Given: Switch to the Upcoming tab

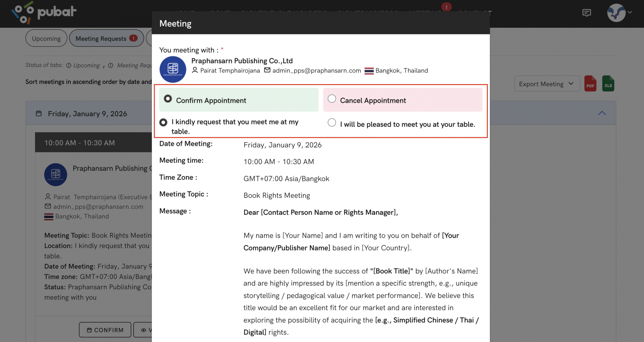Looking at the screenshot, I should click(x=46, y=38).
